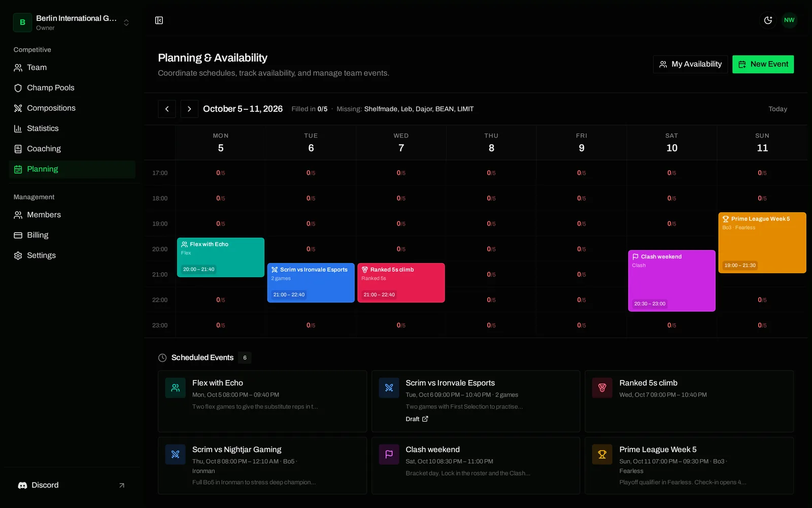Expand the Berlin International organization switcher
The image size is (812, 508).
(72, 22)
